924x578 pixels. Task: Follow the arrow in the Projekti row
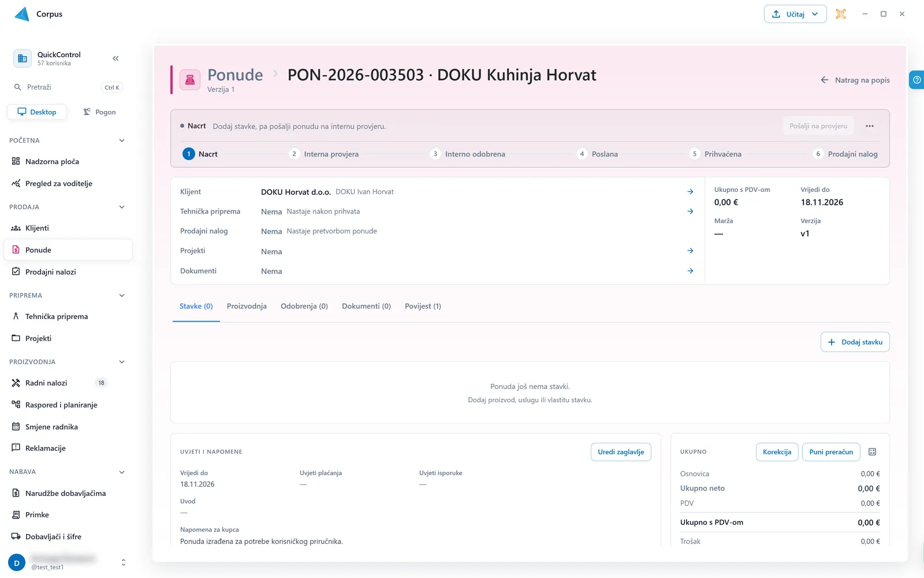(690, 251)
